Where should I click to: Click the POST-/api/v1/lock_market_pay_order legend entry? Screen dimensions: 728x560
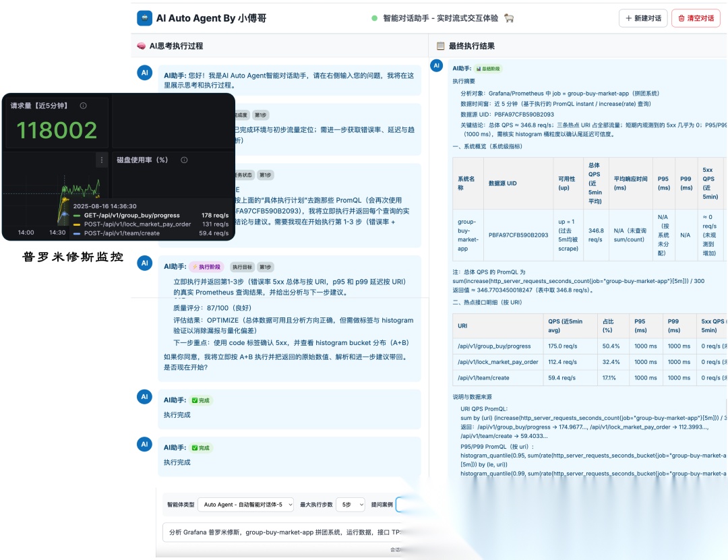tap(138, 224)
